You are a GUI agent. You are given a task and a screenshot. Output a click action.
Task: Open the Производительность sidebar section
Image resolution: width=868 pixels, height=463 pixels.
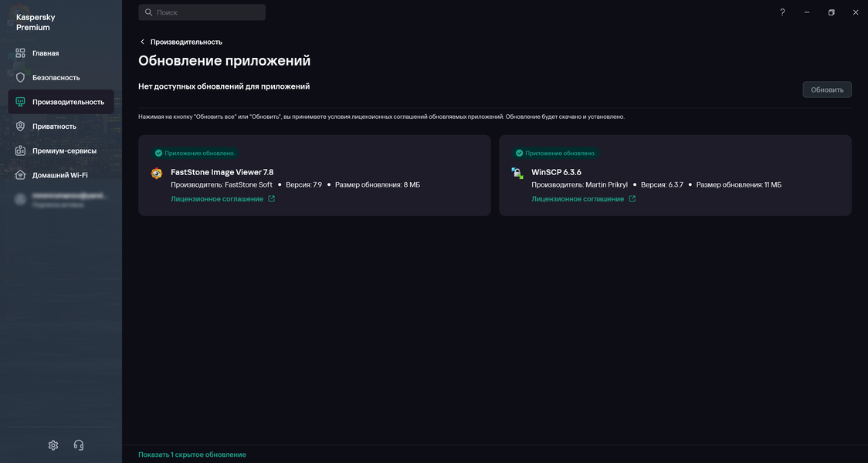pos(68,102)
